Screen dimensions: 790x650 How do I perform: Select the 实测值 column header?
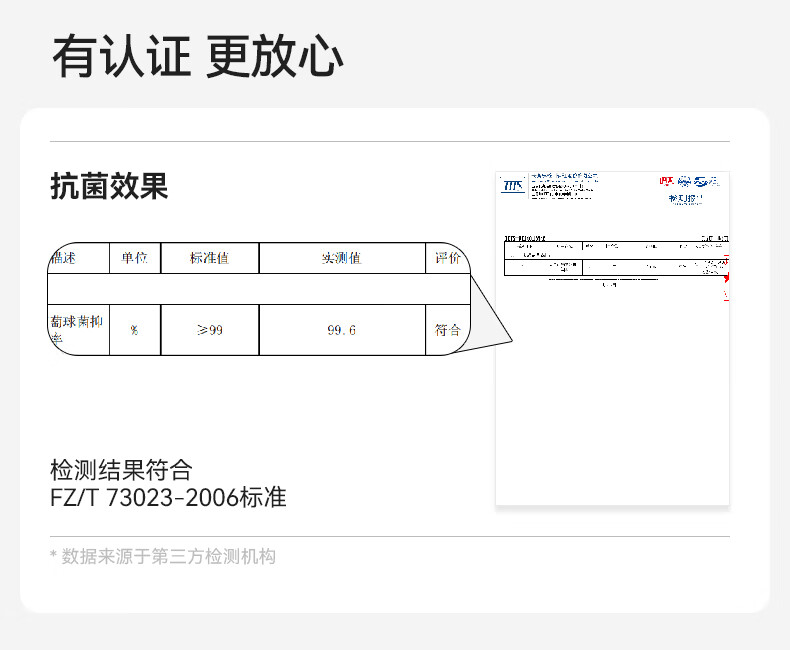pyautogui.click(x=341, y=258)
